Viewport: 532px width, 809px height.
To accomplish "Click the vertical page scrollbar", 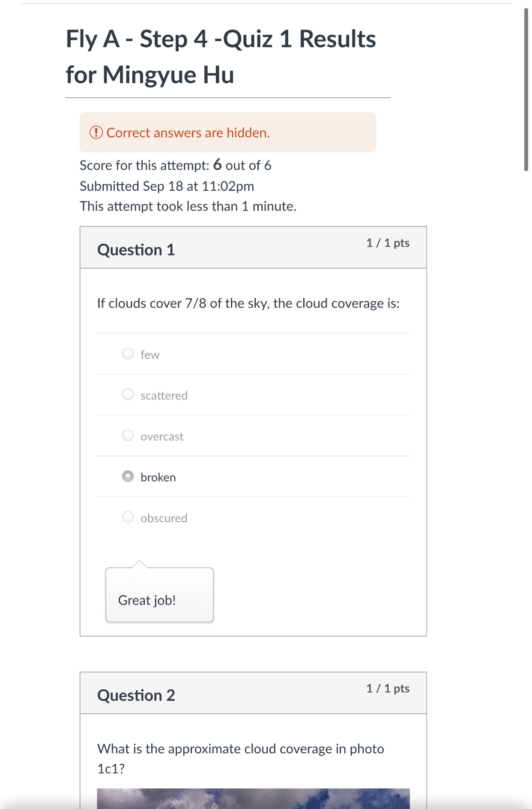I will (x=526, y=90).
